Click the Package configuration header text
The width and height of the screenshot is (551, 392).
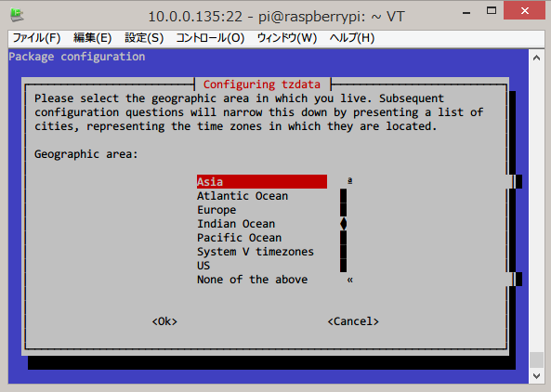[77, 57]
